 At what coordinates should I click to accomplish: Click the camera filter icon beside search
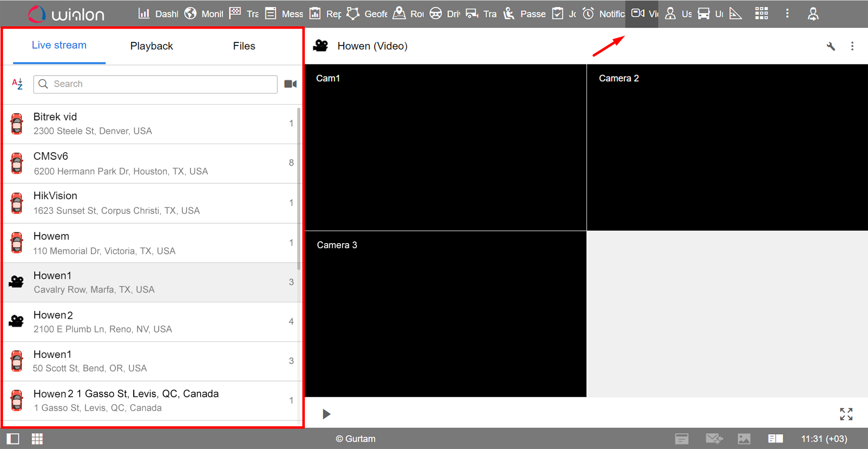coord(291,84)
